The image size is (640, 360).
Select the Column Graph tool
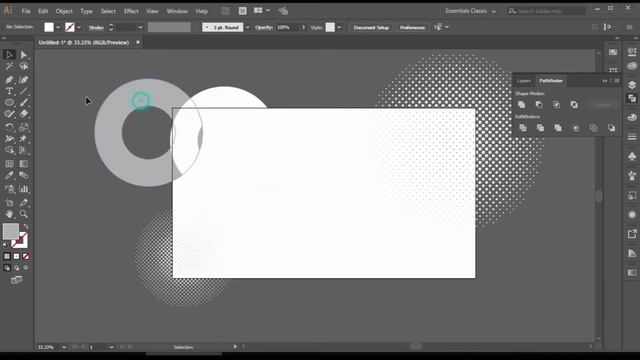[x=24, y=189]
